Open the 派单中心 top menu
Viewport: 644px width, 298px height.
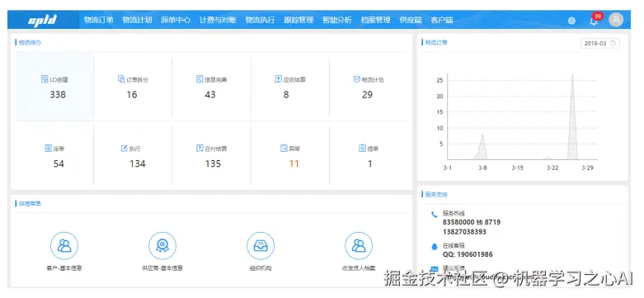[176, 20]
